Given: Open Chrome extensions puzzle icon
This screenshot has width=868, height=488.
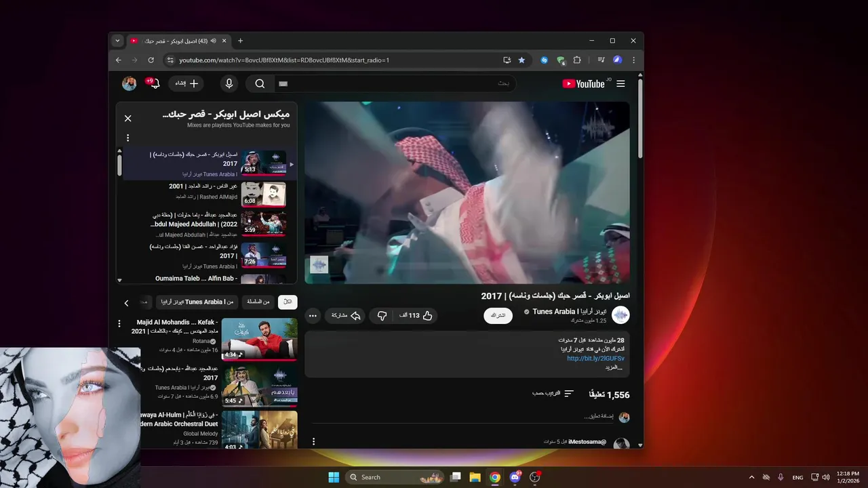Looking at the screenshot, I should coord(577,60).
